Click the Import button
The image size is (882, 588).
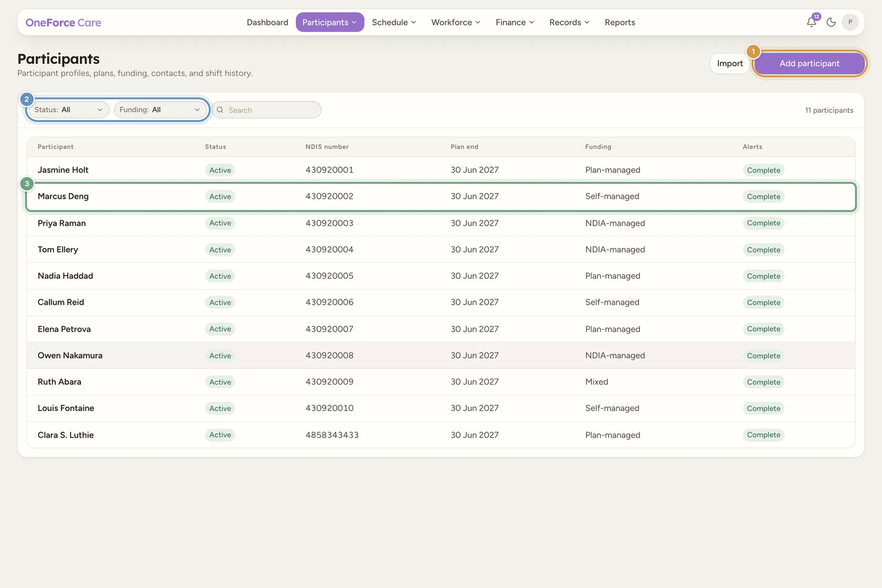[x=730, y=63]
